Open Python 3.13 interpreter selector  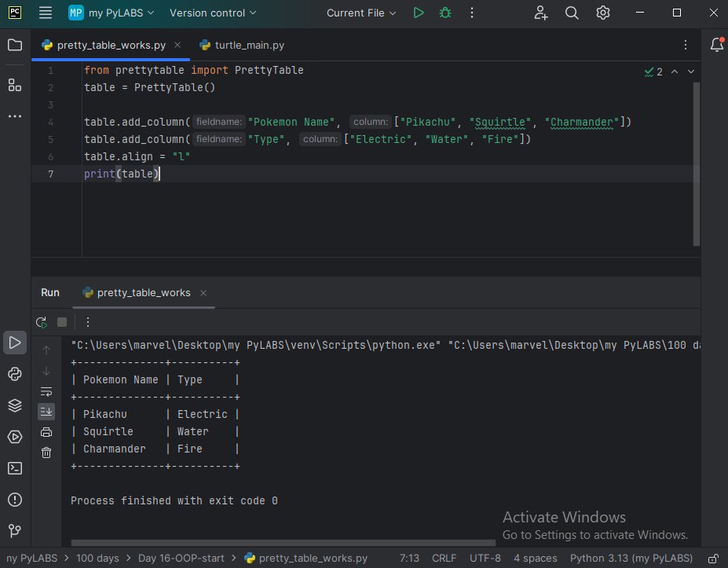click(x=631, y=559)
